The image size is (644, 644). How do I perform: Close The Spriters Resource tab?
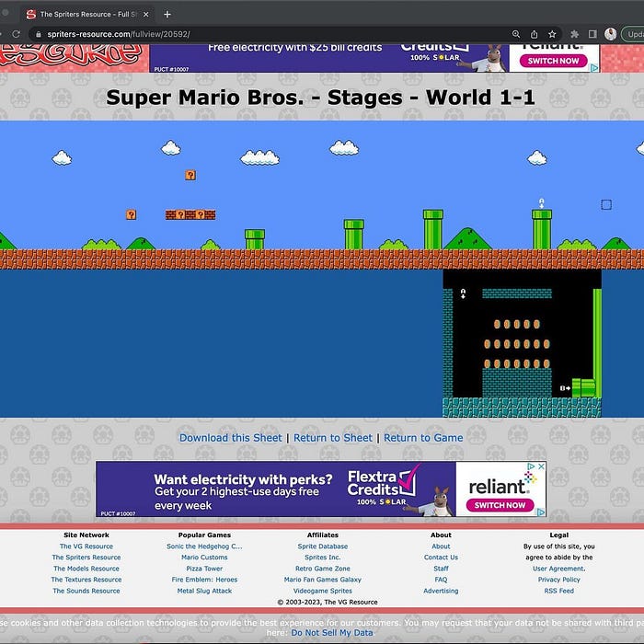click(x=145, y=14)
